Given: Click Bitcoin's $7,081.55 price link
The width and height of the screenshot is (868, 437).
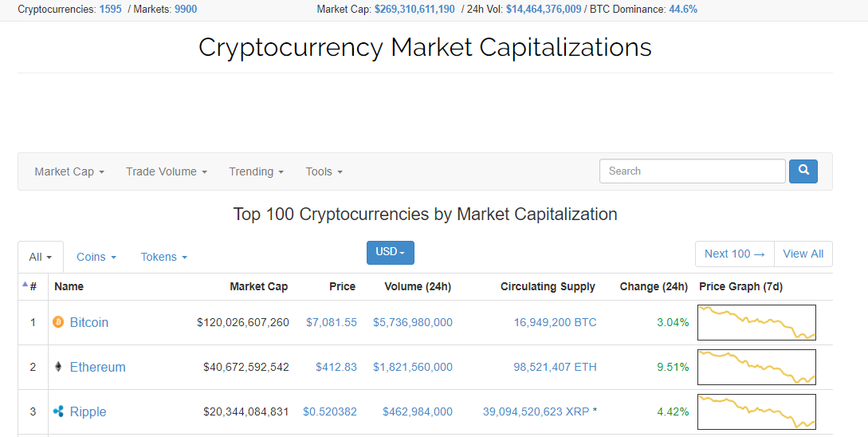Looking at the screenshot, I should pos(331,322).
